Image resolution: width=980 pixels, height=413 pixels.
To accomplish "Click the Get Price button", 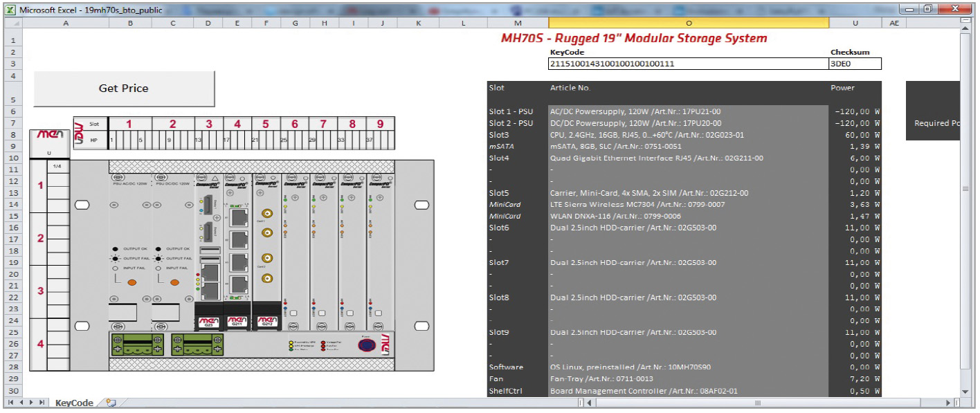I will click(124, 89).
